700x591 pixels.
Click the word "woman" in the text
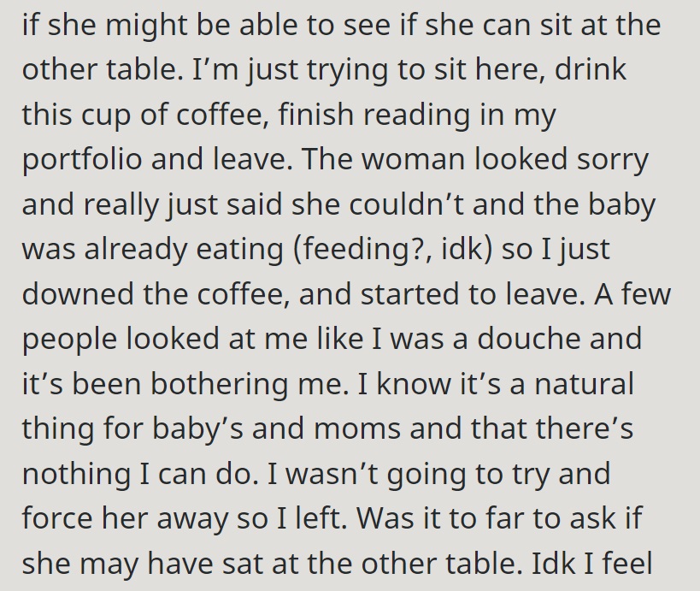coord(414,159)
